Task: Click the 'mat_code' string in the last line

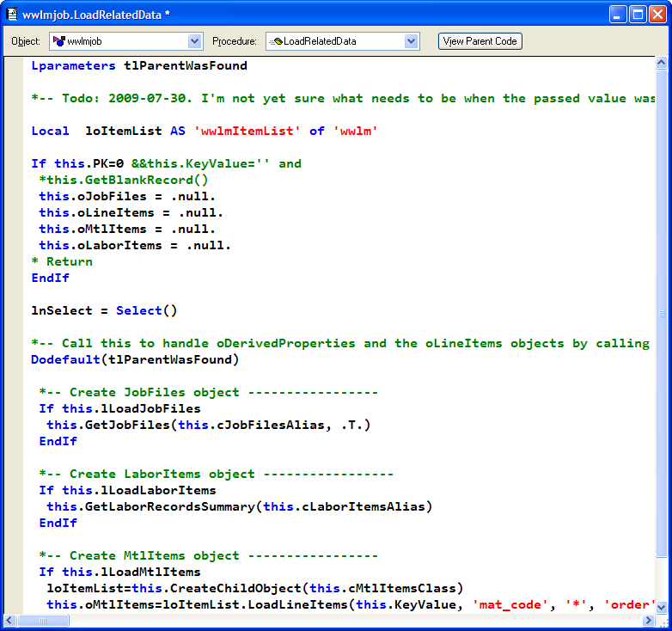Action: (510, 605)
